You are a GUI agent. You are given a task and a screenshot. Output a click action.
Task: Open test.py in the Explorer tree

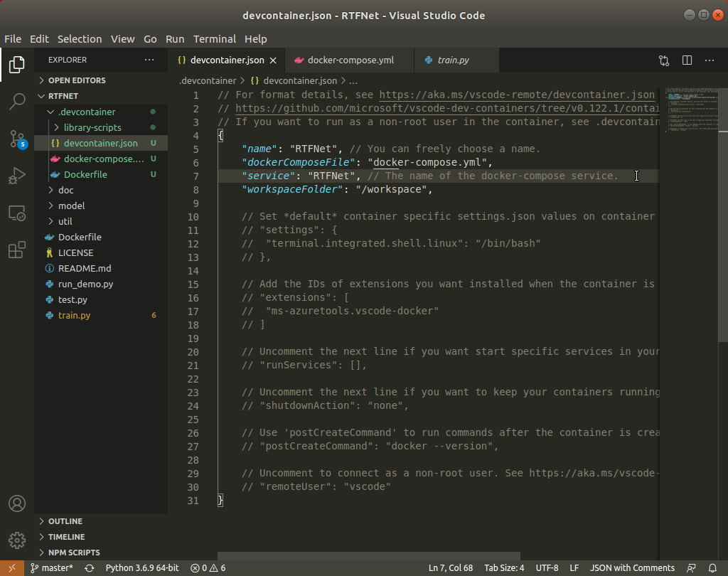pyautogui.click(x=101, y=299)
